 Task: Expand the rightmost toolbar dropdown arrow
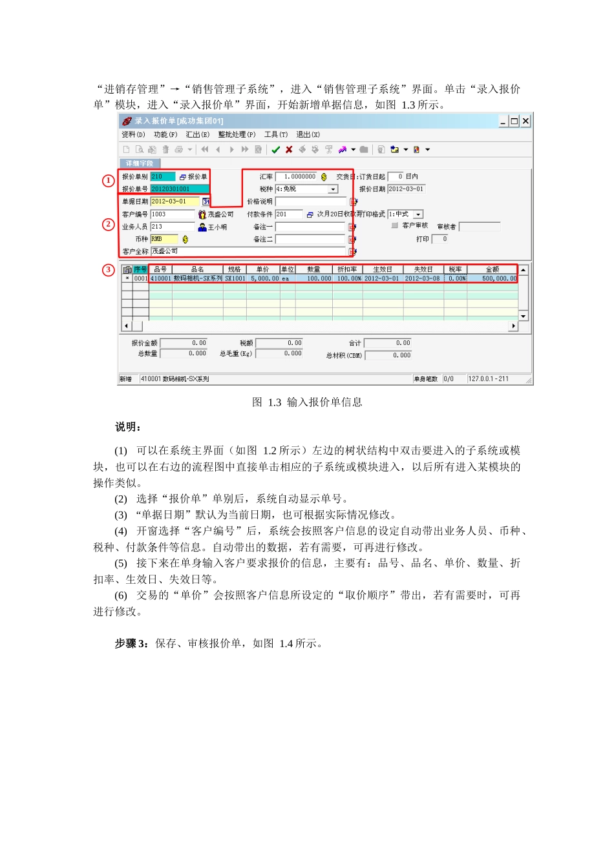[x=428, y=150]
